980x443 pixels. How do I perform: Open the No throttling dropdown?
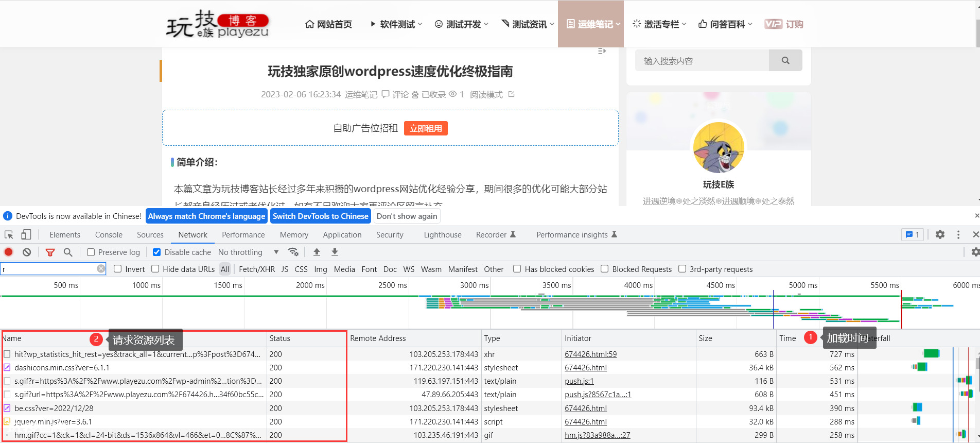249,252
